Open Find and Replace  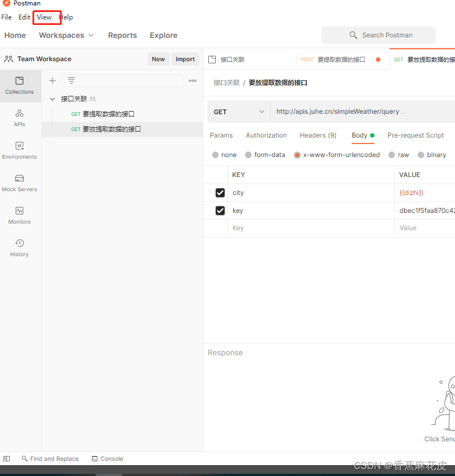tap(50, 458)
